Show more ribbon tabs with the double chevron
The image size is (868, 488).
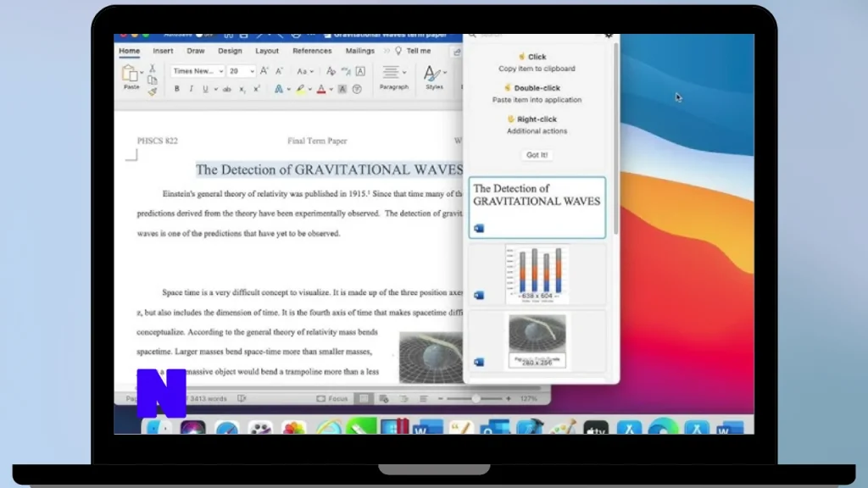point(387,51)
